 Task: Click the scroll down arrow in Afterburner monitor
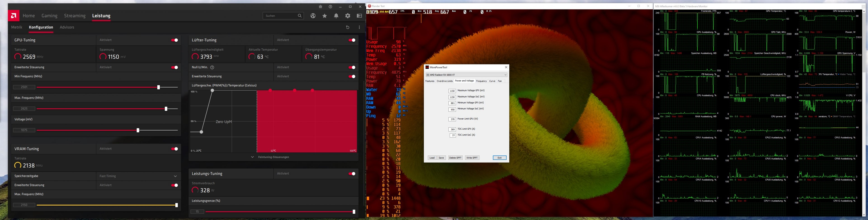[x=864, y=215]
